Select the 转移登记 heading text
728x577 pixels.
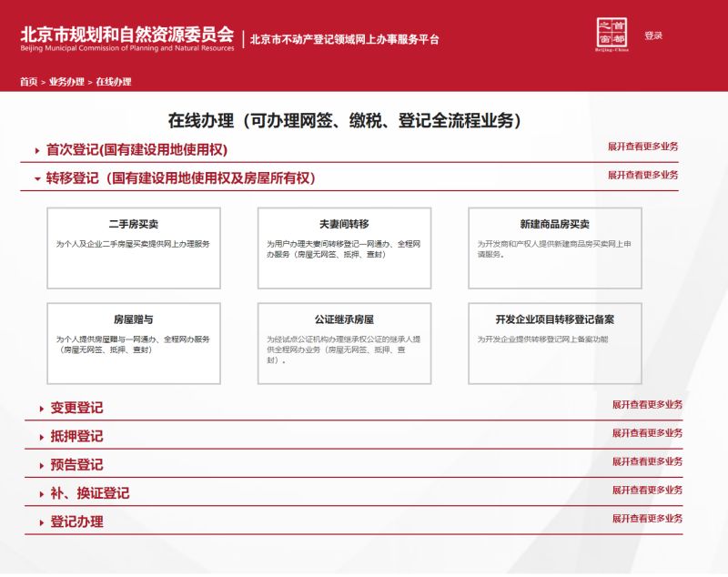[180, 178]
